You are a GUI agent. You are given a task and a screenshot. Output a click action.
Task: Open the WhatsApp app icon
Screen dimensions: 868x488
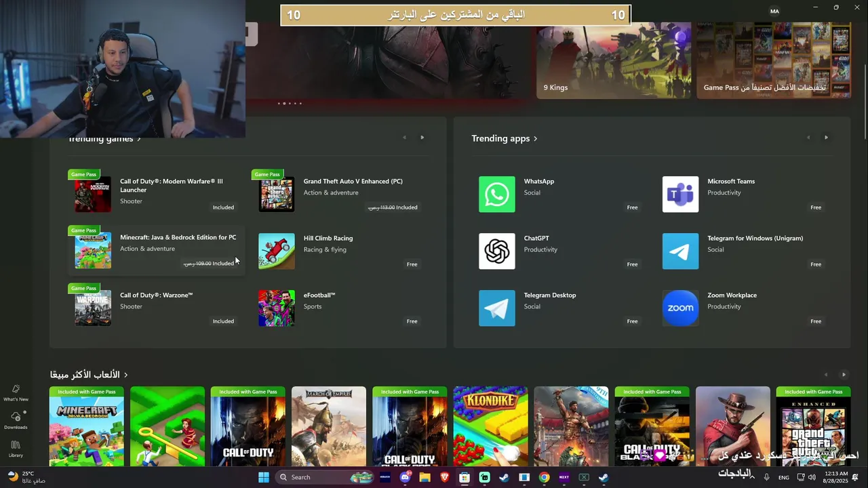click(497, 195)
